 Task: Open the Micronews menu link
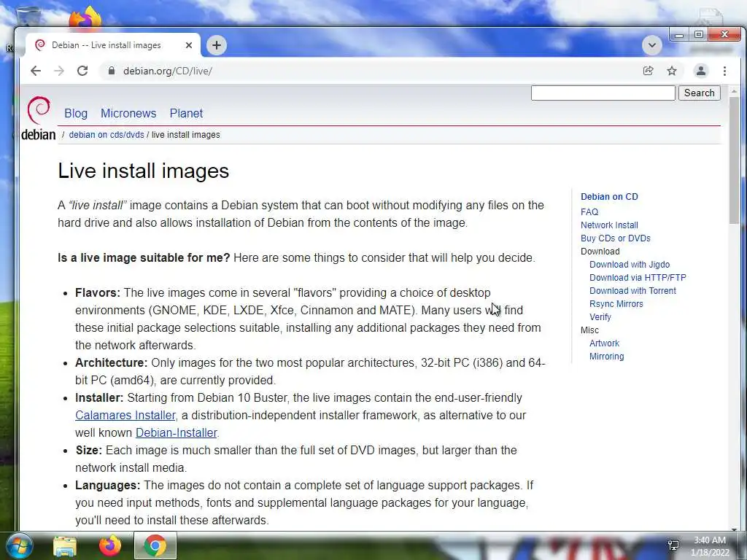(x=128, y=113)
